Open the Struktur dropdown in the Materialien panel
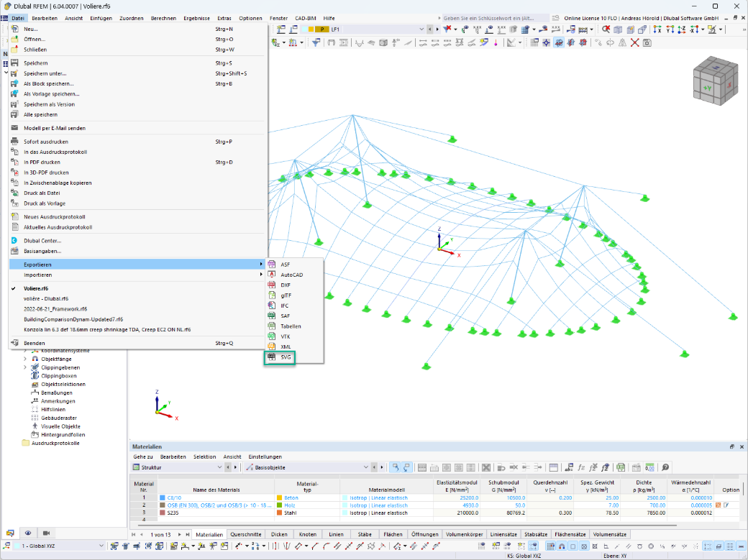The height and width of the screenshot is (560, 748). point(178,467)
